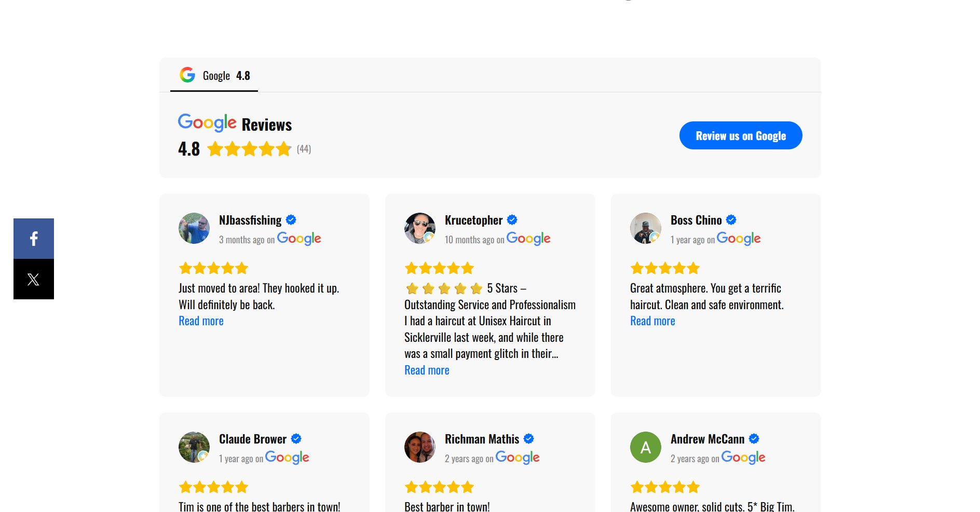The width and height of the screenshot is (980, 512).
Task: Click the X (Twitter) share icon
Action: tap(34, 279)
